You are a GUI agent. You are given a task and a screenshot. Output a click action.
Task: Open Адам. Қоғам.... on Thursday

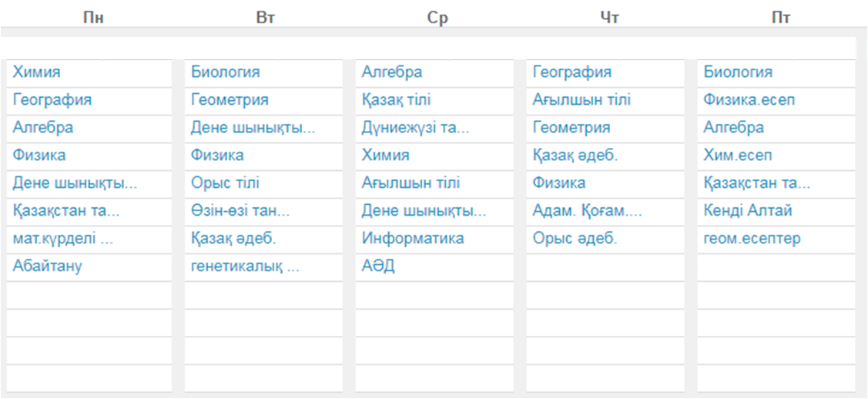[588, 210]
